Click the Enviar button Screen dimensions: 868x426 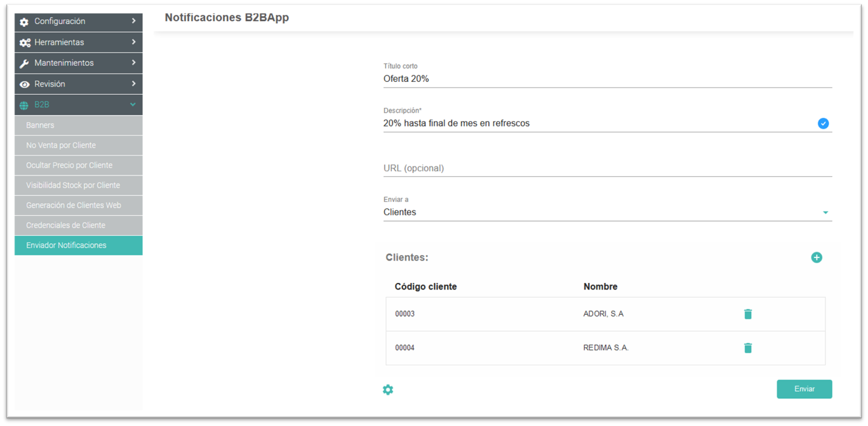804,389
